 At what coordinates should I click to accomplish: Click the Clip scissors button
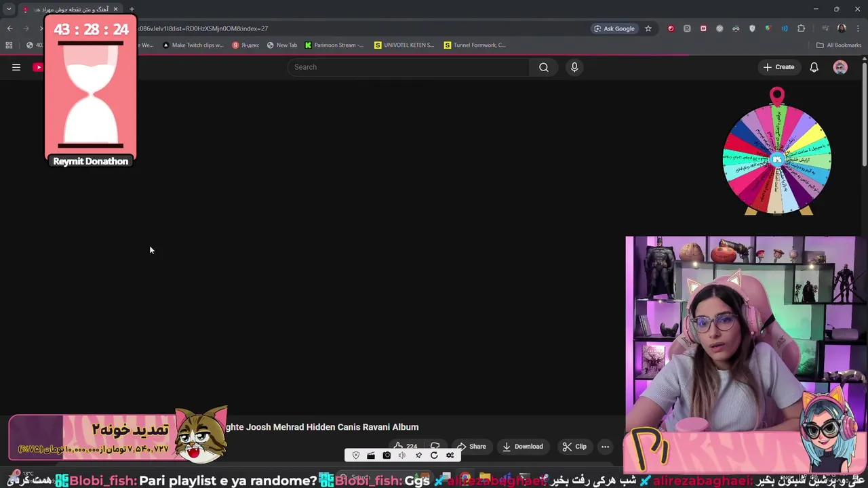coord(574,447)
